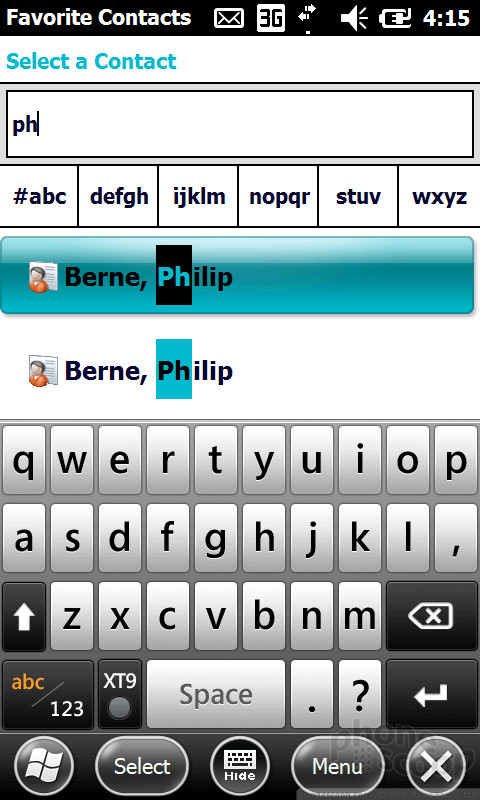Focus the contact search text field
Viewport: 480px width, 800px height.
(x=240, y=124)
